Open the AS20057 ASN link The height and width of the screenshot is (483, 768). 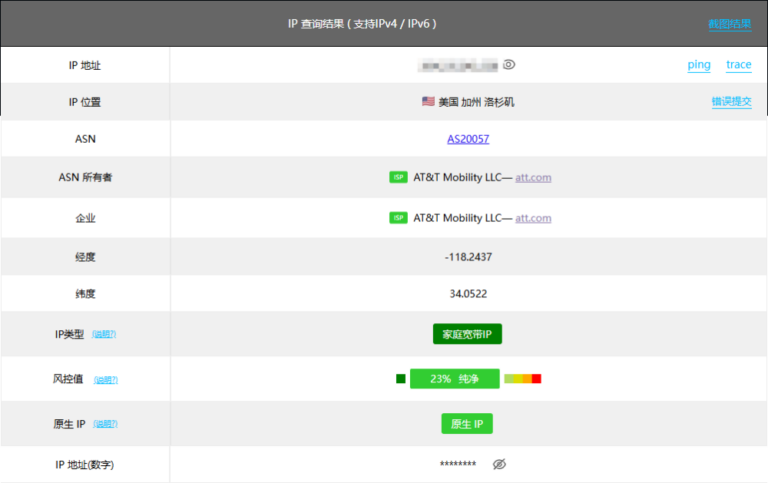[x=468, y=139]
